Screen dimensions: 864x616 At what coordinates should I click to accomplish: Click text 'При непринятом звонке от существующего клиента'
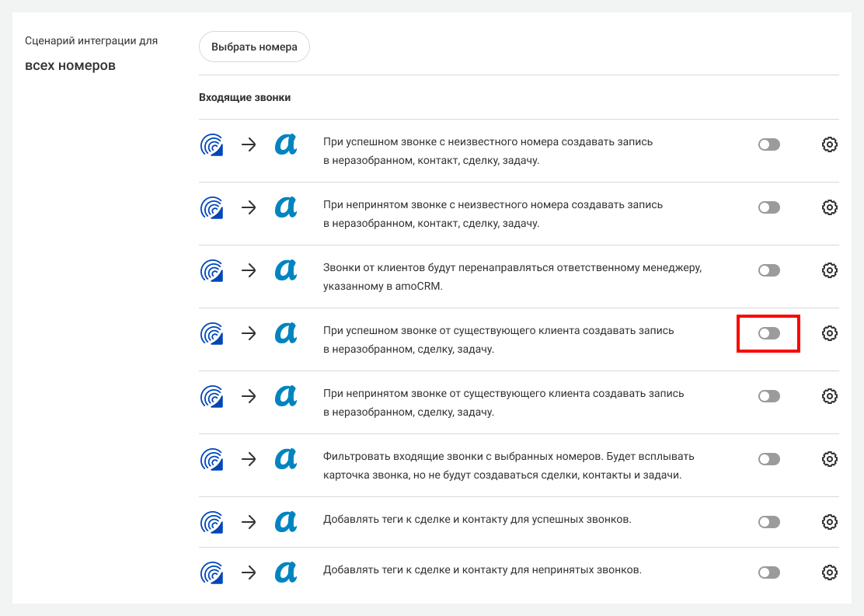tap(451, 393)
